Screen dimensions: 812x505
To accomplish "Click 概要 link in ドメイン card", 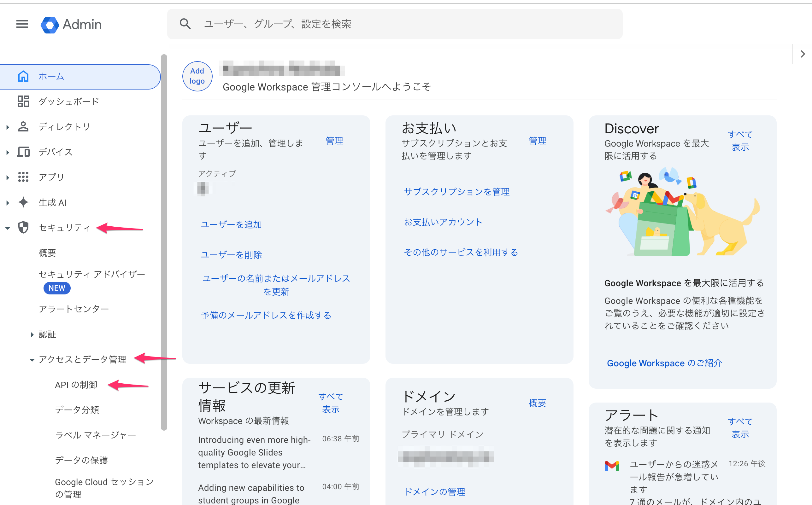I will click(538, 403).
